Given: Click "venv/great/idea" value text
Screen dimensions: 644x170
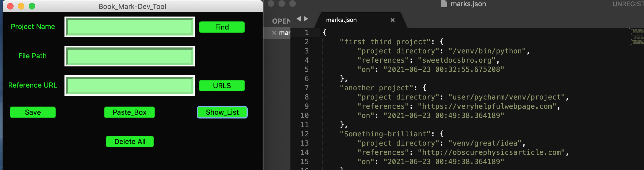Looking at the screenshot, I should 485,143.
